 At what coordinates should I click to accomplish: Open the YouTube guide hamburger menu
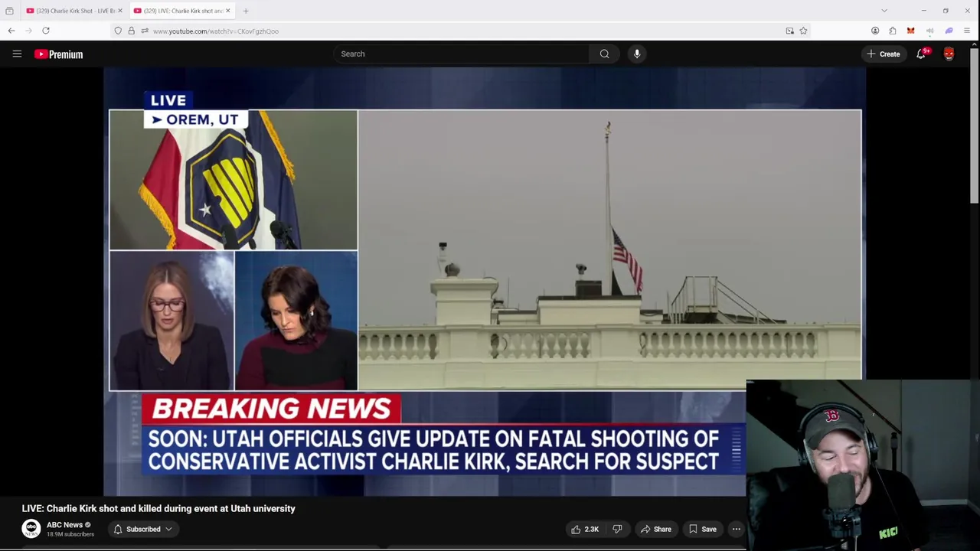(17, 54)
